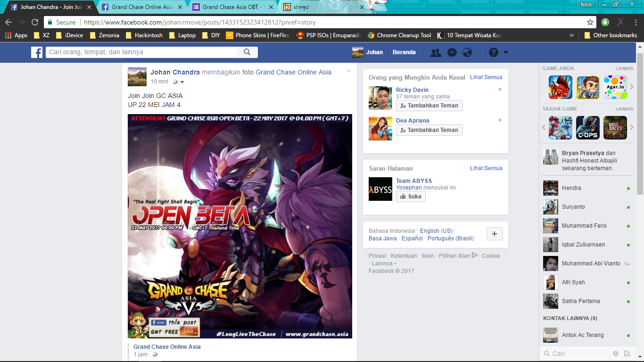Click Lihat Semua for people you may know
Viewport: 644px width, 362px height.
(486, 77)
